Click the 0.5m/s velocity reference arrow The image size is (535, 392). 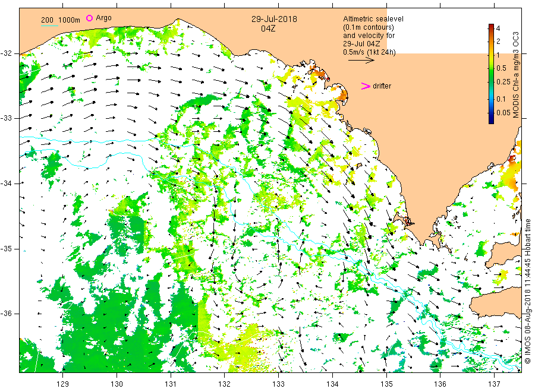click(x=361, y=61)
